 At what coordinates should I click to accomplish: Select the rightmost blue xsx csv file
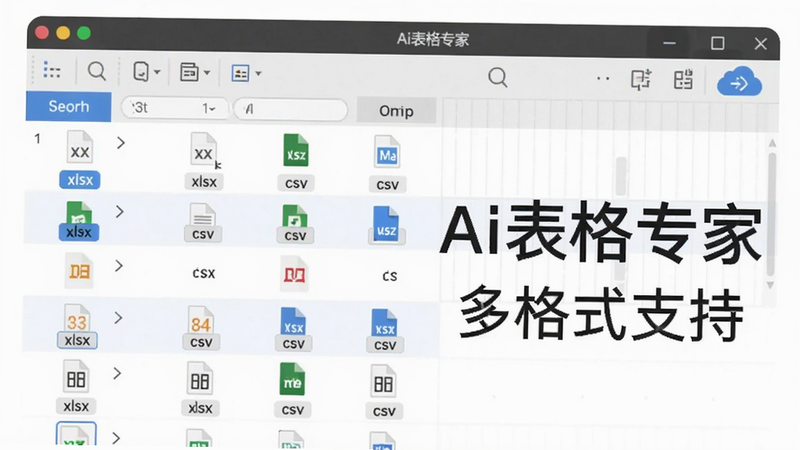[x=385, y=331]
